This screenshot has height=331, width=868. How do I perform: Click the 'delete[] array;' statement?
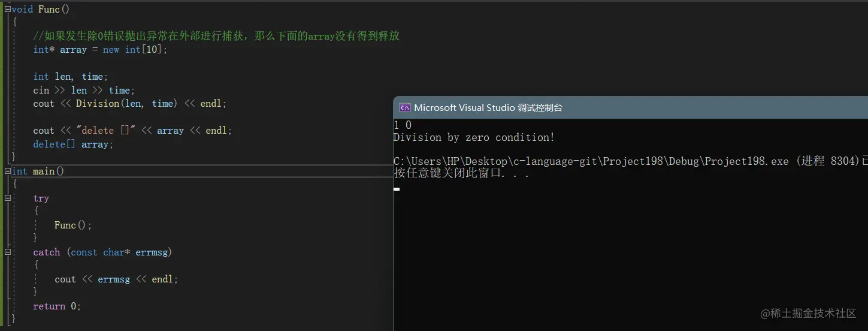(73, 145)
